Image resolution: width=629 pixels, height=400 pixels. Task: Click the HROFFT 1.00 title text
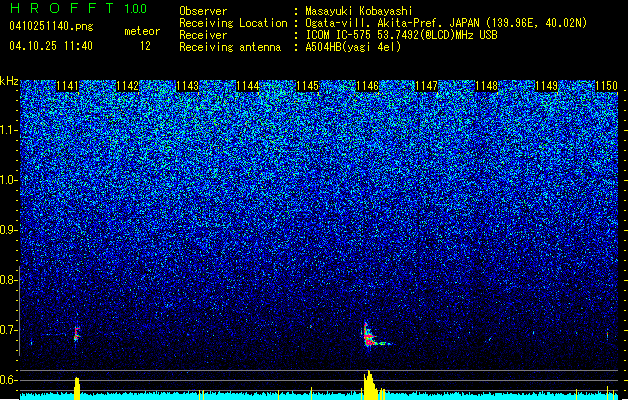point(78,8)
